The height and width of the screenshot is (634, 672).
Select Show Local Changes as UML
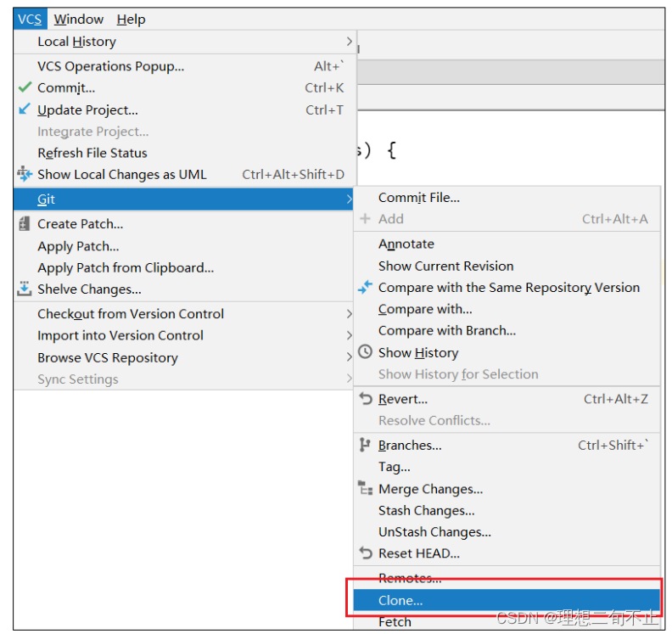[x=185, y=174]
